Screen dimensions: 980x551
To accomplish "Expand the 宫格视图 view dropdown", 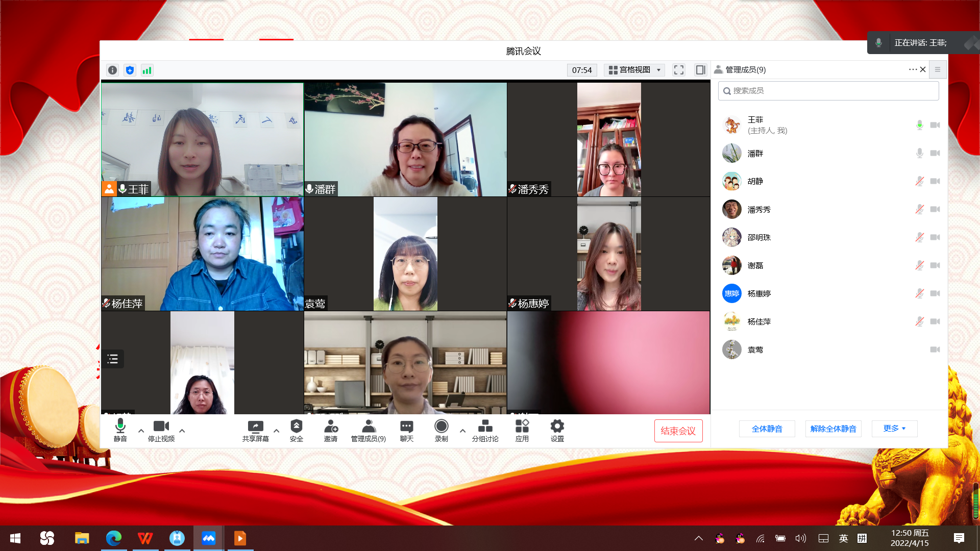I will click(x=634, y=70).
